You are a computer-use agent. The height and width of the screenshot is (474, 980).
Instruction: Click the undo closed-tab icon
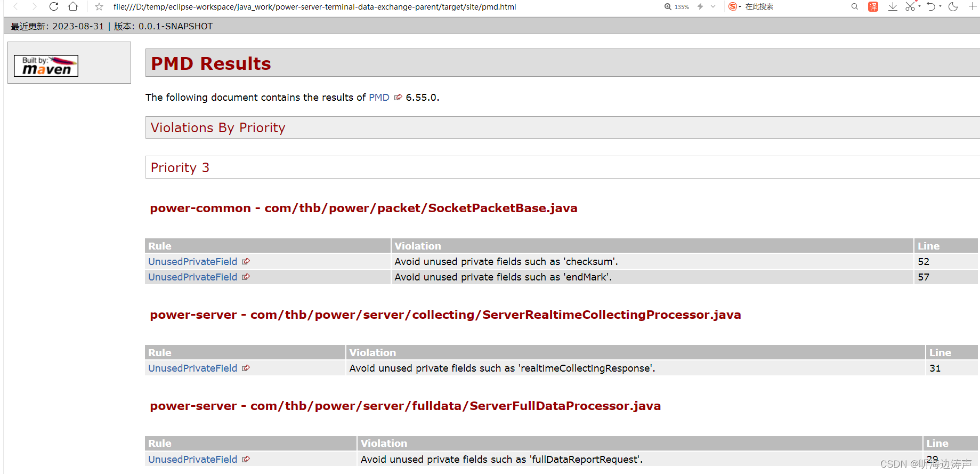pos(931,6)
